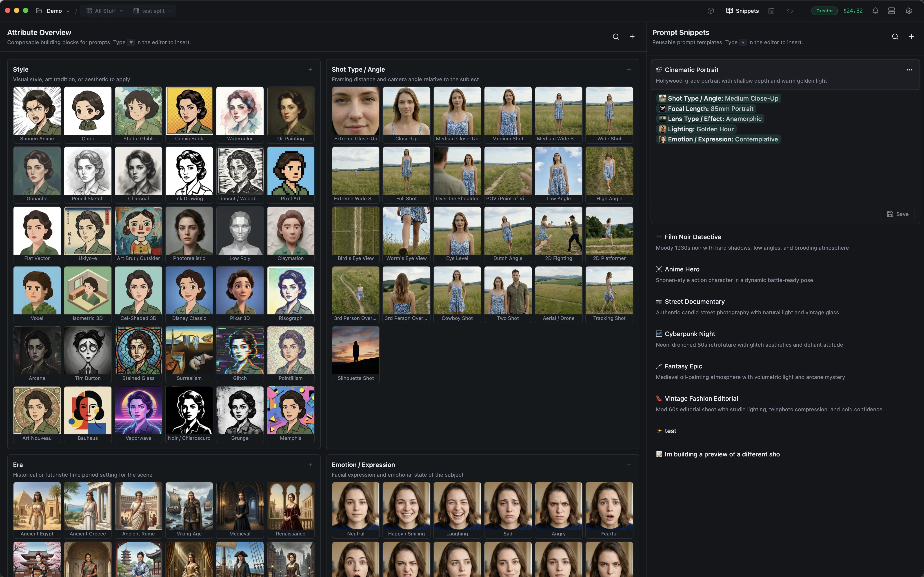Screen dimensions: 924x577
Task: Click the Save button on the snippet
Action: (x=898, y=214)
